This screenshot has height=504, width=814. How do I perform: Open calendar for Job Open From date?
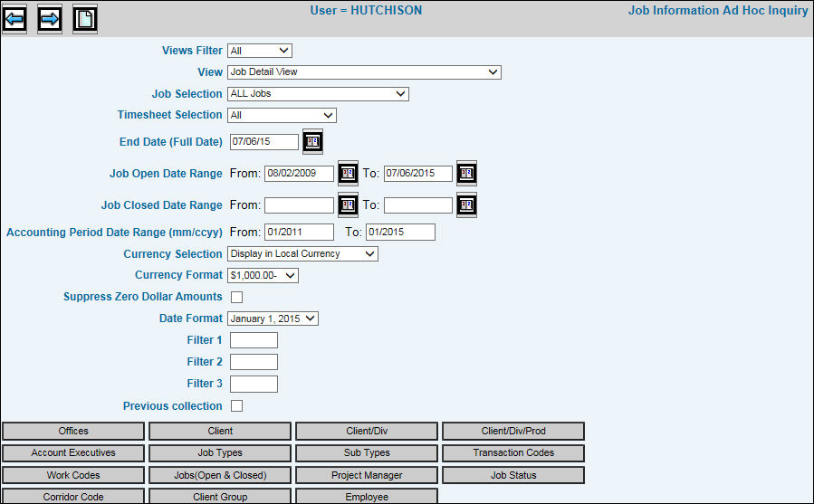point(348,174)
